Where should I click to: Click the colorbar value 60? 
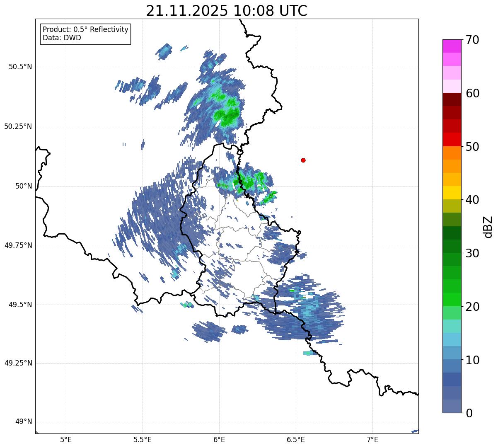point(472,93)
